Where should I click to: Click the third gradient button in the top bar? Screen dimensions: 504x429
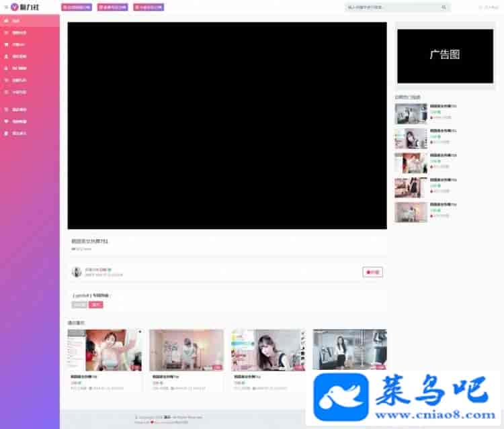pos(149,7)
